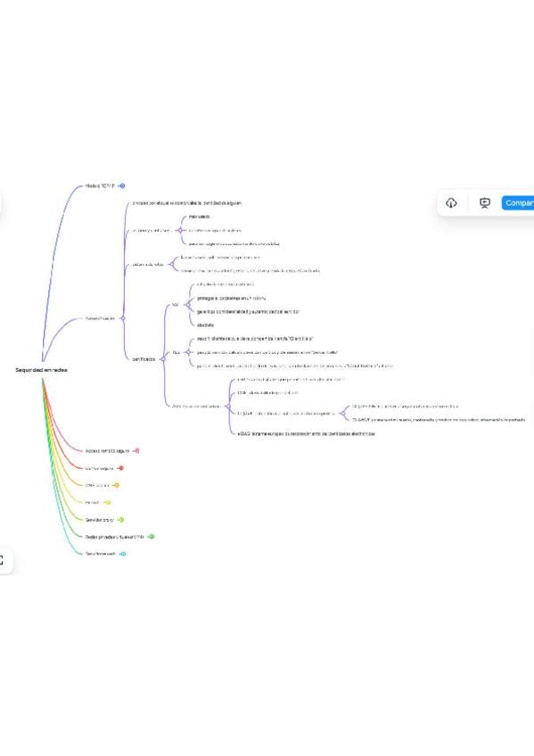Click the fullscreen icon at bottom left
This screenshot has width=534, height=756.
click(2, 560)
